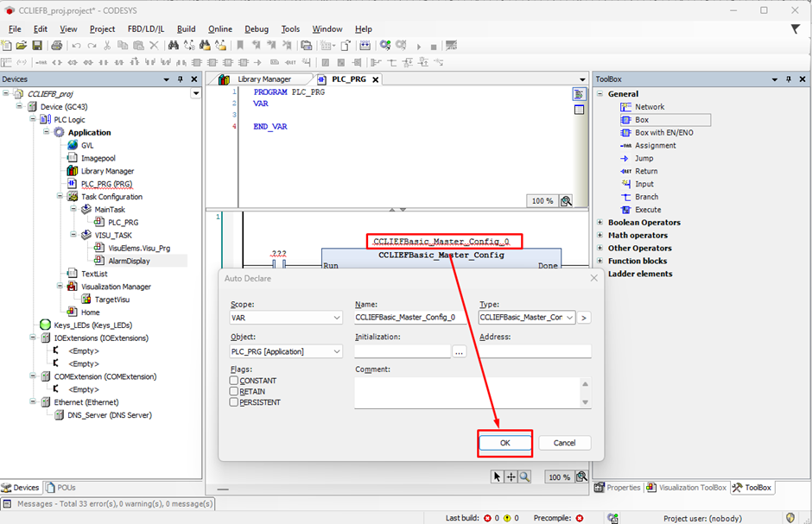Expand the Boolean Operators toolbox group

point(599,223)
